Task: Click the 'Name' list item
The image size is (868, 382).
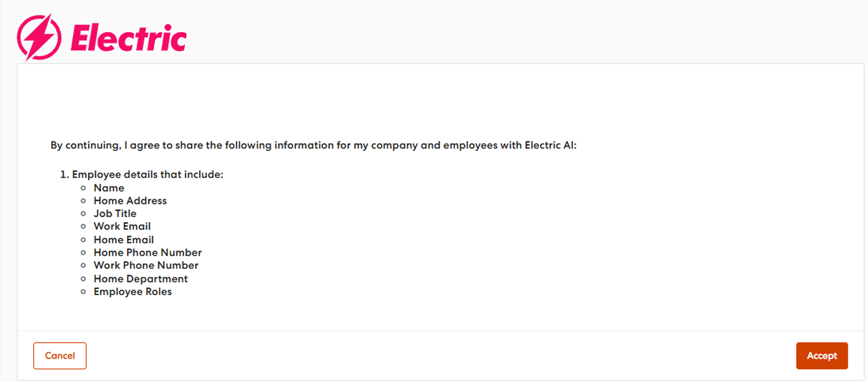Action: pos(109,188)
